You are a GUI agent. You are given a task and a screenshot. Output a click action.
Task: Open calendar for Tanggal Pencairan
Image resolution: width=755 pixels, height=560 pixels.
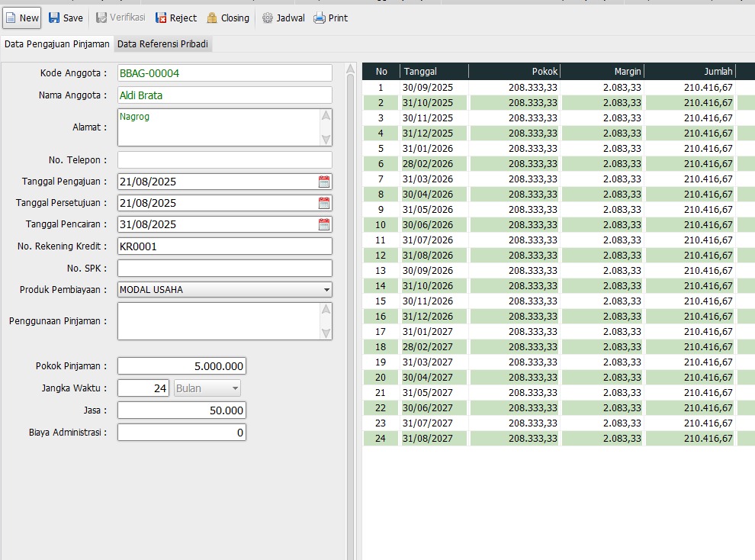(x=324, y=224)
